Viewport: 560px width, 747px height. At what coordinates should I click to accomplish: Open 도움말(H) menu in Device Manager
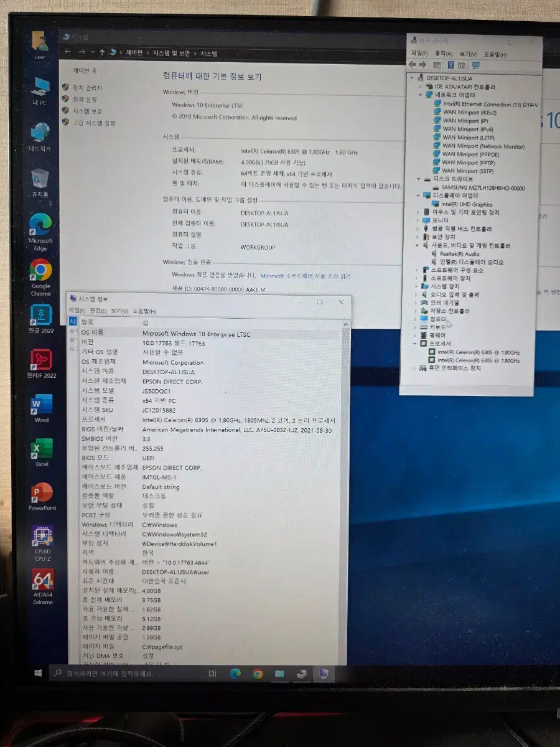[x=495, y=55]
